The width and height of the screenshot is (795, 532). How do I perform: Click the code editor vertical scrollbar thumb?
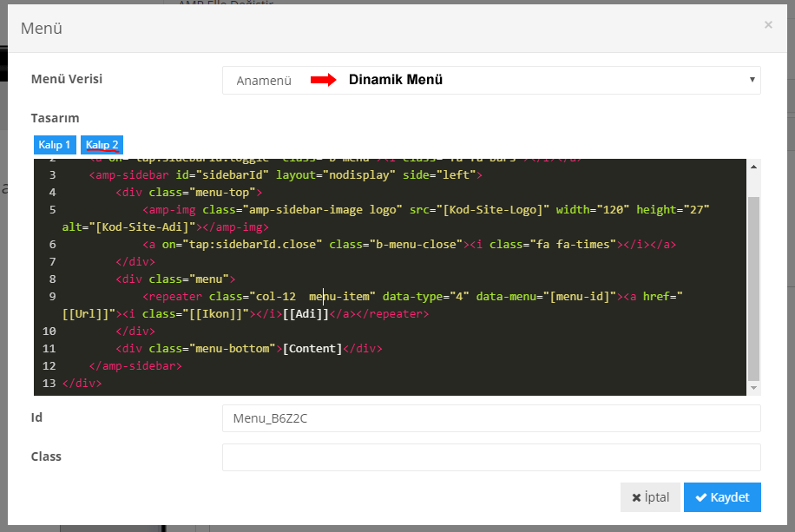(753, 286)
